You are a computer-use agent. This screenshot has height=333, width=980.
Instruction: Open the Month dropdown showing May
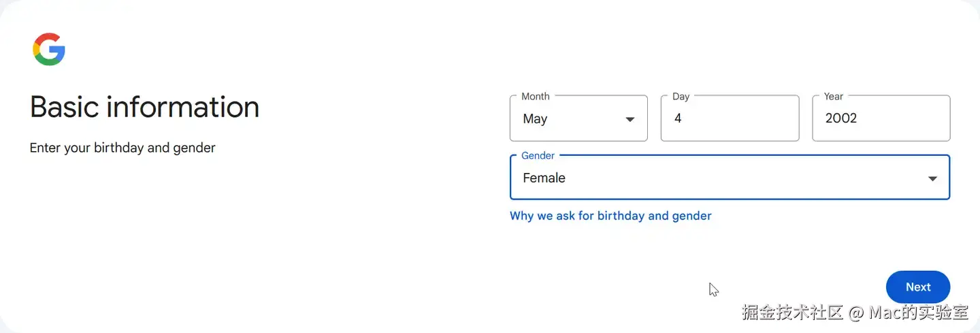coord(578,118)
